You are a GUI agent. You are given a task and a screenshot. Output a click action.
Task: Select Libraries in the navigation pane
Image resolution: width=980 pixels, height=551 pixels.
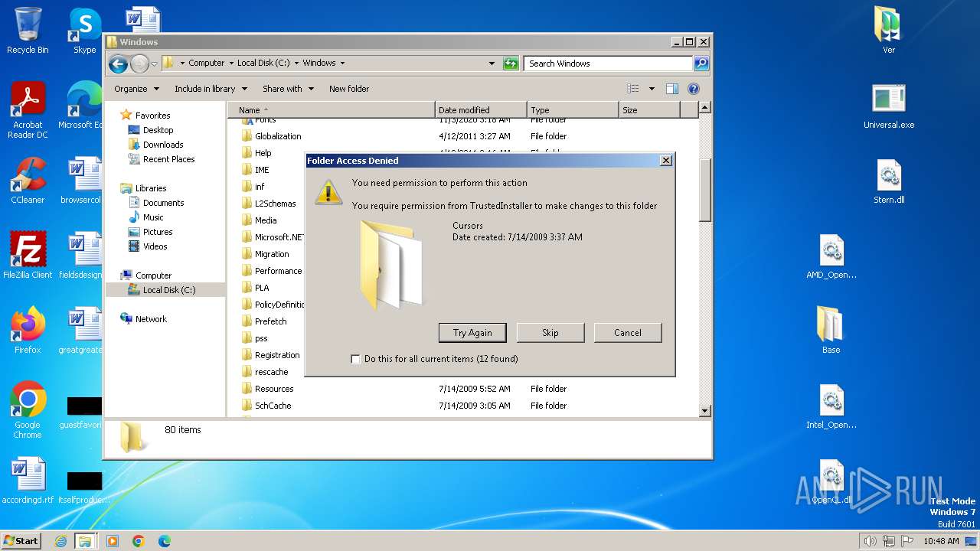[151, 188]
